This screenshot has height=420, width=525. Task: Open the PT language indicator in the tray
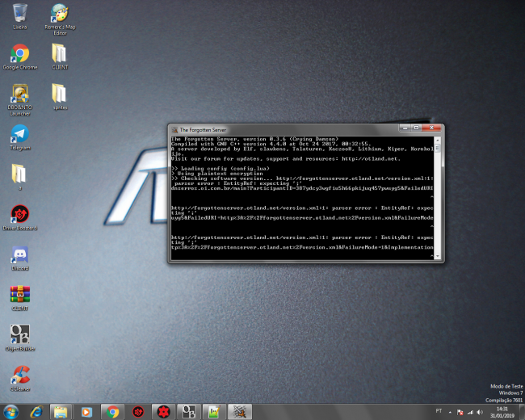click(x=439, y=411)
